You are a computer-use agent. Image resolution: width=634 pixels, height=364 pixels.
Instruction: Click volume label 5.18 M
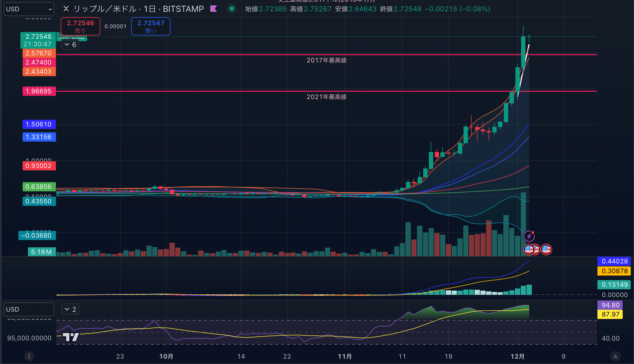click(42, 252)
